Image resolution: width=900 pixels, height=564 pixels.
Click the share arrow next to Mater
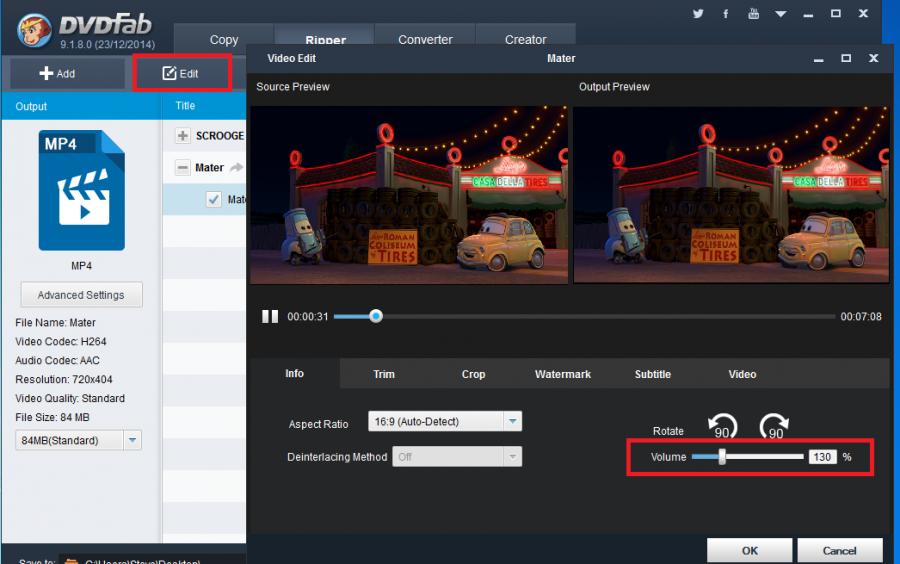click(x=236, y=168)
